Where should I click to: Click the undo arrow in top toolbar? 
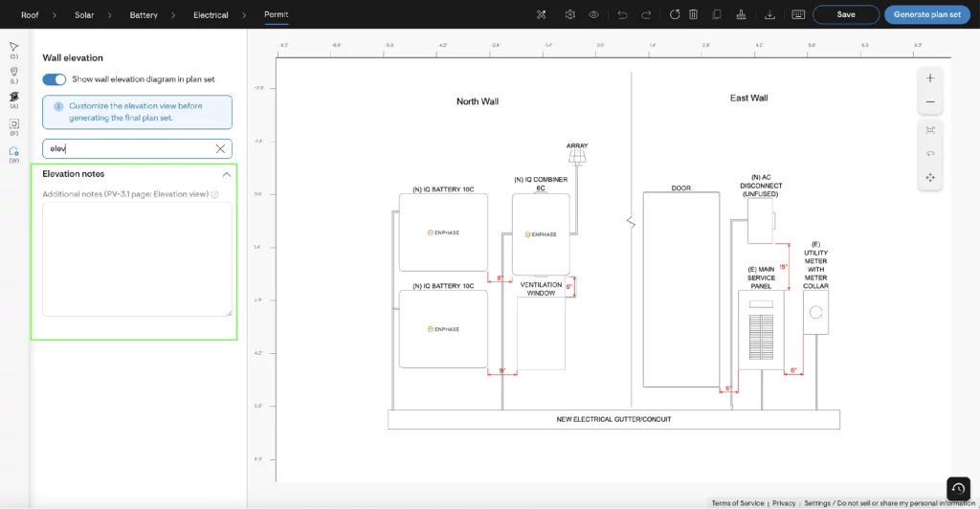(623, 14)
